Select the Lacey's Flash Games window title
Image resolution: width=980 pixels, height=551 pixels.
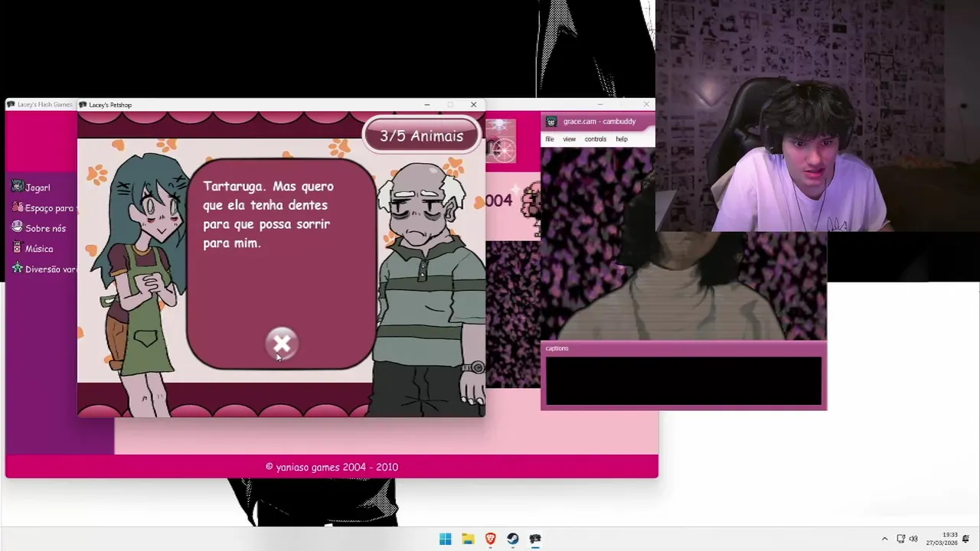[x=44, y=105]
